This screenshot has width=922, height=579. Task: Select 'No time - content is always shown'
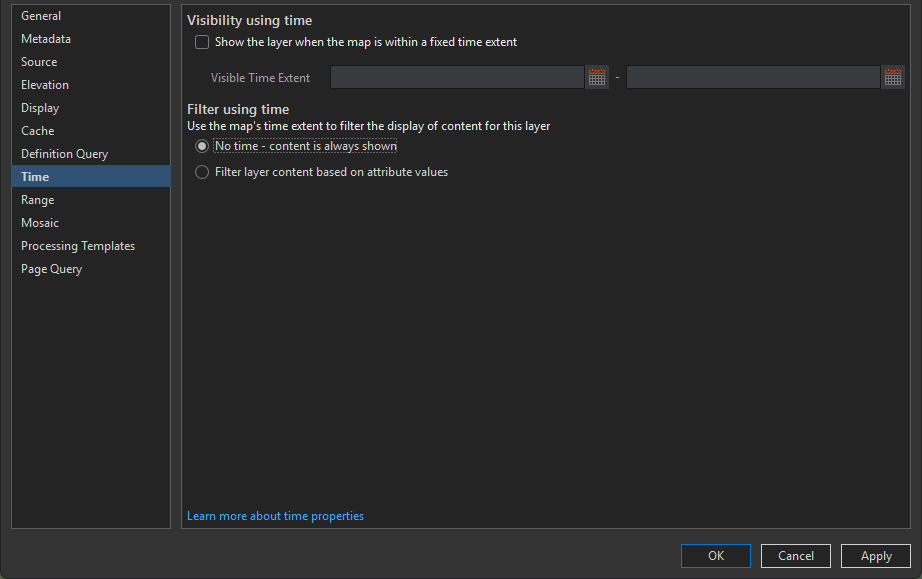[202, 146]
